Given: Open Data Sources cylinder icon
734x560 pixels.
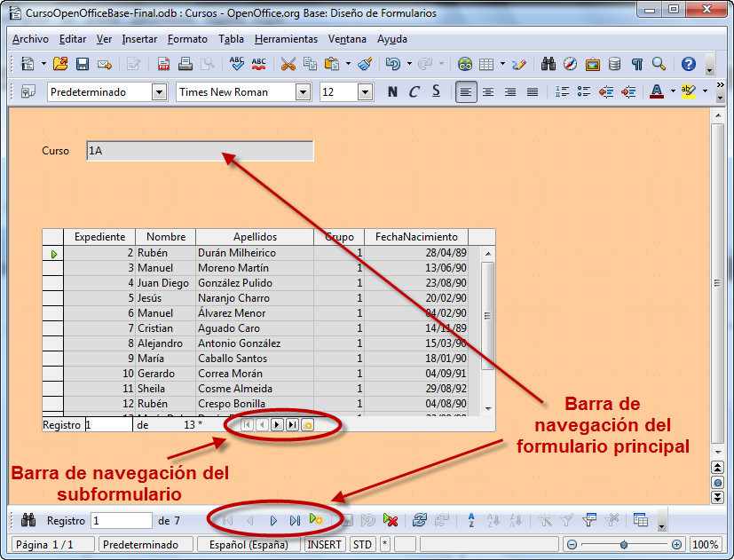Looking at the screenshot, I should (x=615, y=64).
